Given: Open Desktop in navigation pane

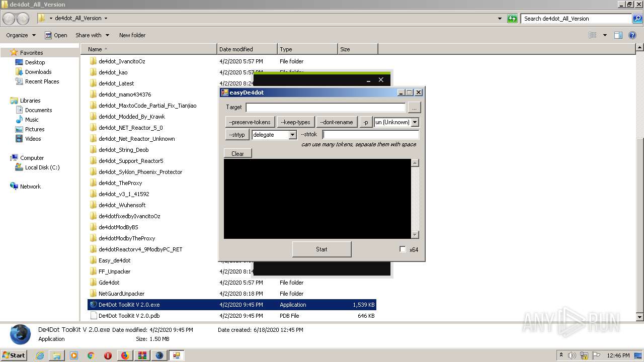Looking at the screenshot, I should (35, 62).
